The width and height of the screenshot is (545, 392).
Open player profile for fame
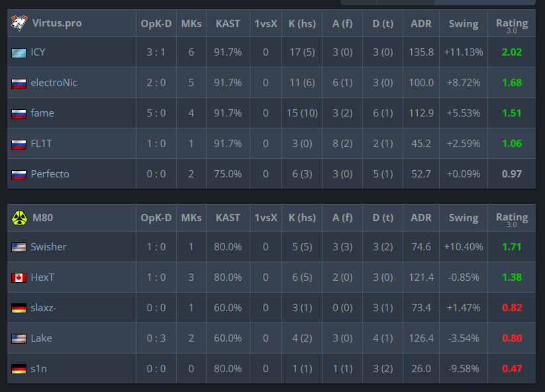[x=42, y=113]
